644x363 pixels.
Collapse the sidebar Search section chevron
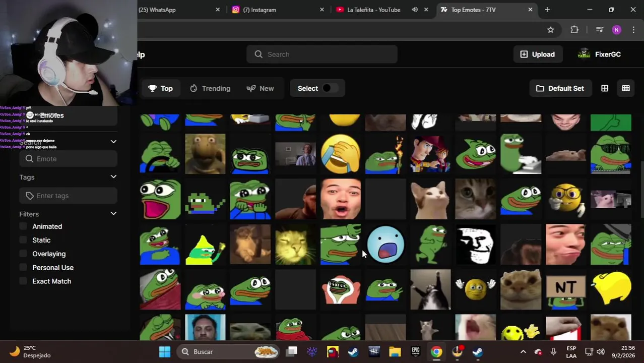pos(113,142)
